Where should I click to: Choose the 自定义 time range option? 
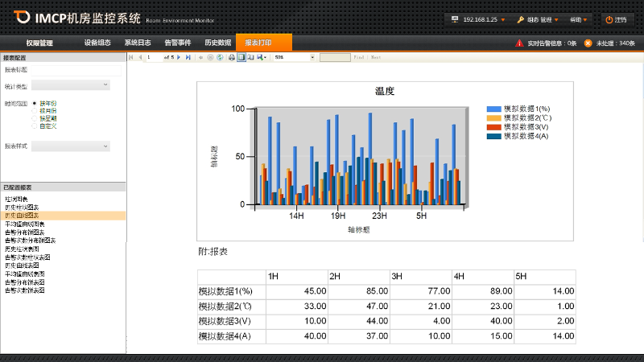click(x=35, y=125)
